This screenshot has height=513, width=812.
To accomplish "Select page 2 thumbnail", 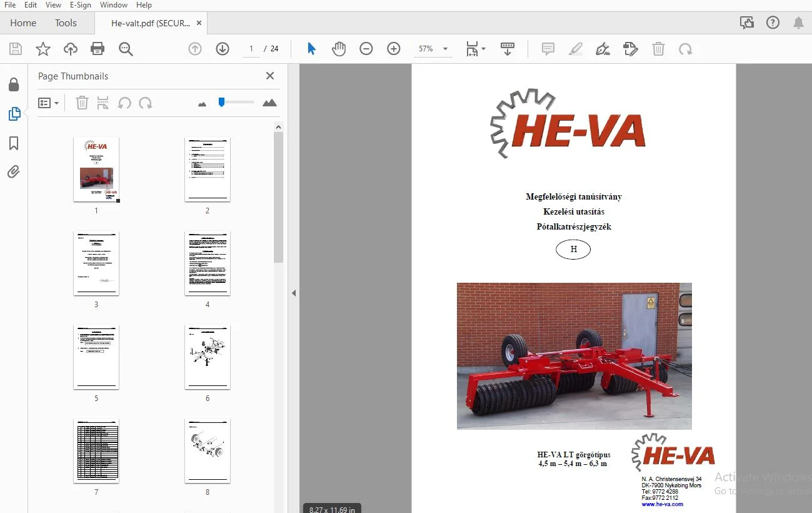I will click(208, 169).
